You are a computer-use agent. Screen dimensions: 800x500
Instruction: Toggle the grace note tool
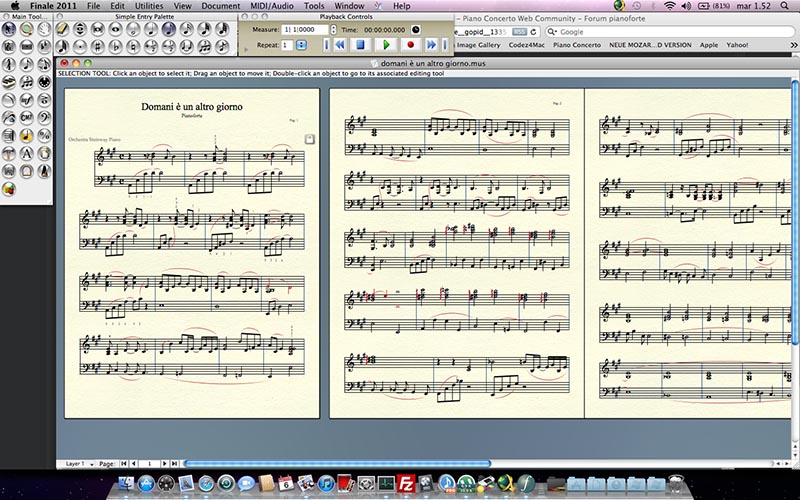coord(222,47)
